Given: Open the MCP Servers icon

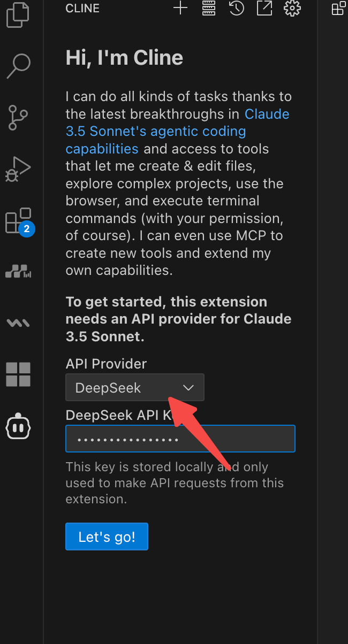Looking at the screenshot, I should pyautogui.click(x=208, y=8).
